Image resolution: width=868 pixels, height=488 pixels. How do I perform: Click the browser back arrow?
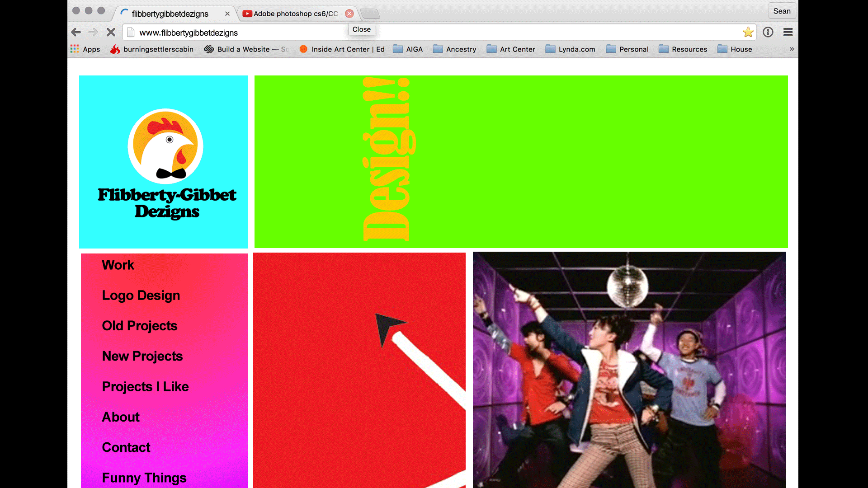(x=76, y=32)
